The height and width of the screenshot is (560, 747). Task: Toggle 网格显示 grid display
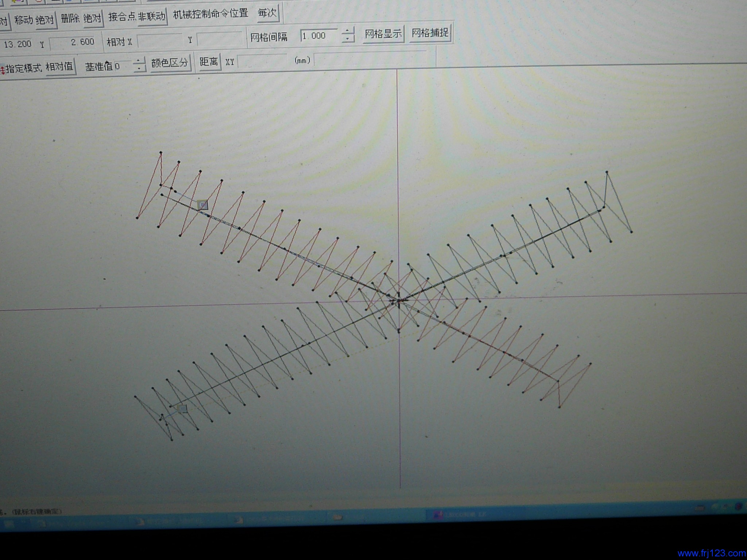[383, 34]
